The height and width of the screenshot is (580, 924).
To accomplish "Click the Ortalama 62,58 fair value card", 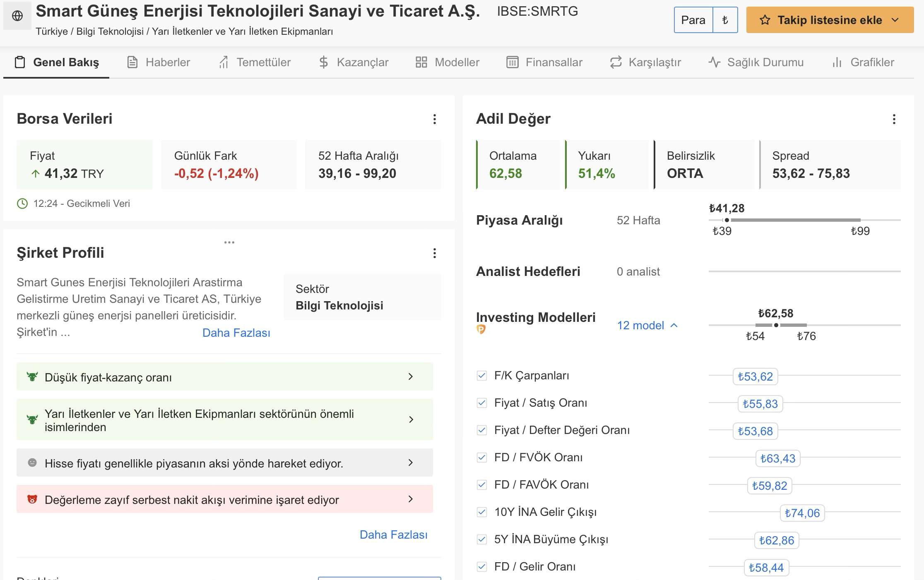I will (518, 165).
